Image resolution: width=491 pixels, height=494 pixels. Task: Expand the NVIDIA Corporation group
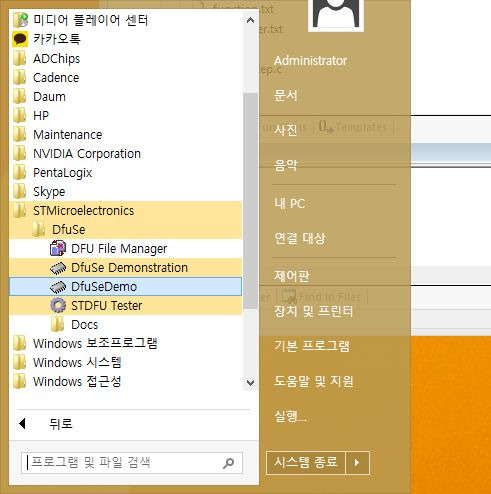pos(125,153)
